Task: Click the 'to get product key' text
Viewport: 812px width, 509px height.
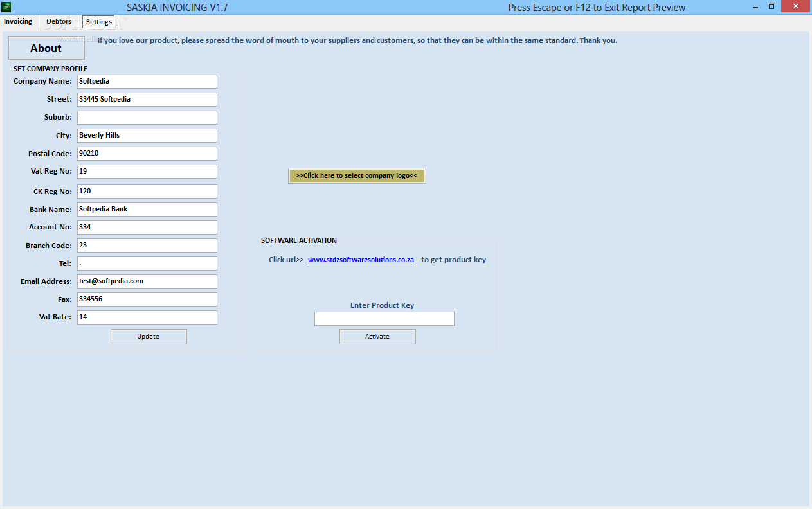Action: [454, 260]
